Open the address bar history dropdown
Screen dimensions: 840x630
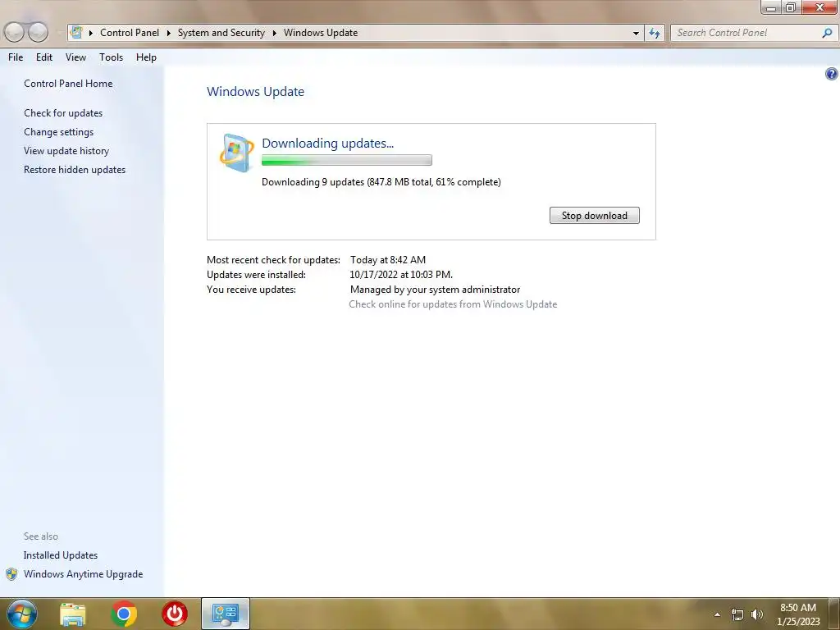pos(636,33)
